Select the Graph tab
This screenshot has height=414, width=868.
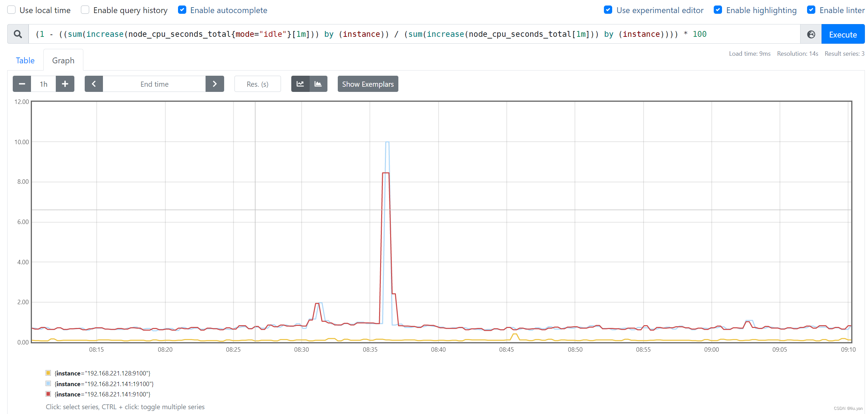(63, 61)
